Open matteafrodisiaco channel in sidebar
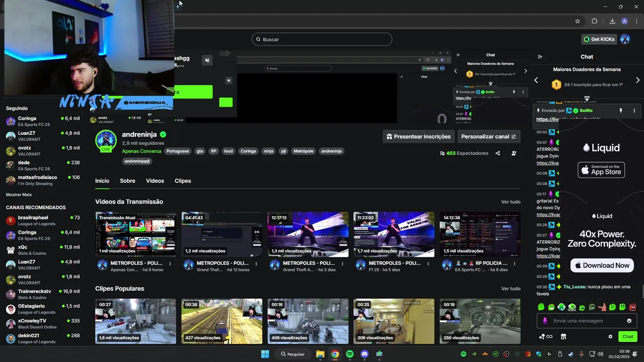 (43, 180)
